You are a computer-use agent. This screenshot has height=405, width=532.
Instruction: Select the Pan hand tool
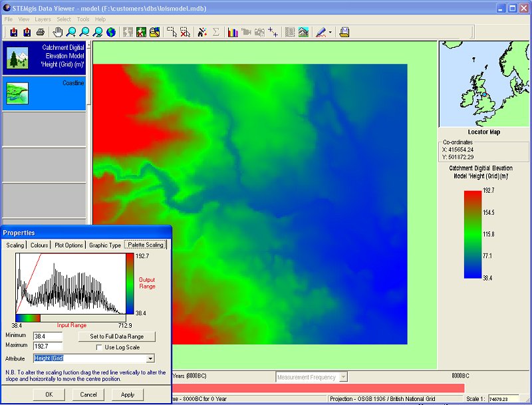[58, 32]
